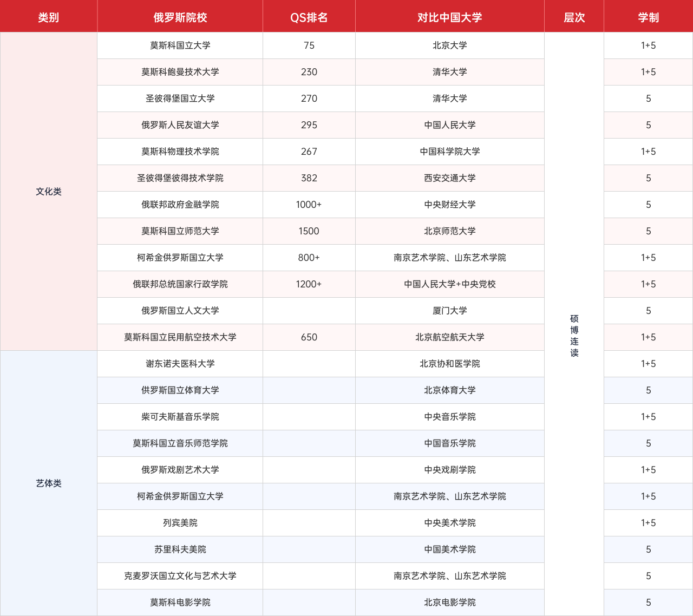Click the 西安交通大学 cell
Screen dimensions: 693x616
pyautogui.click(x=450, y=178)
